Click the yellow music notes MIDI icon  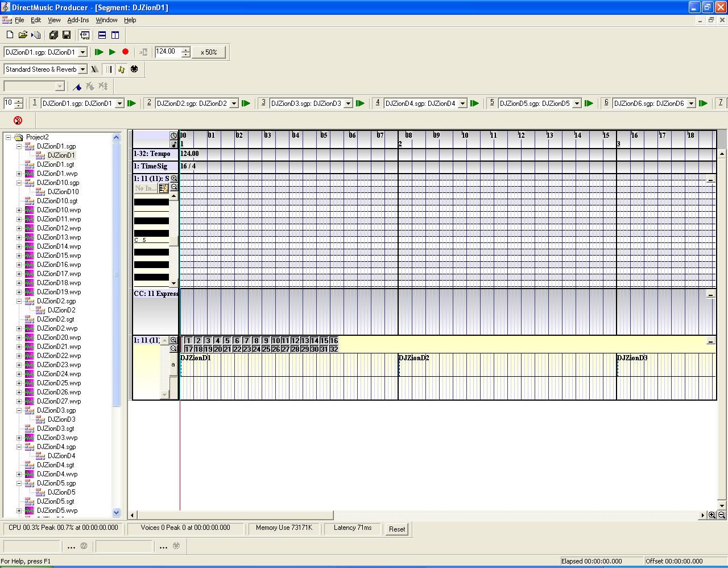point(121,69)
